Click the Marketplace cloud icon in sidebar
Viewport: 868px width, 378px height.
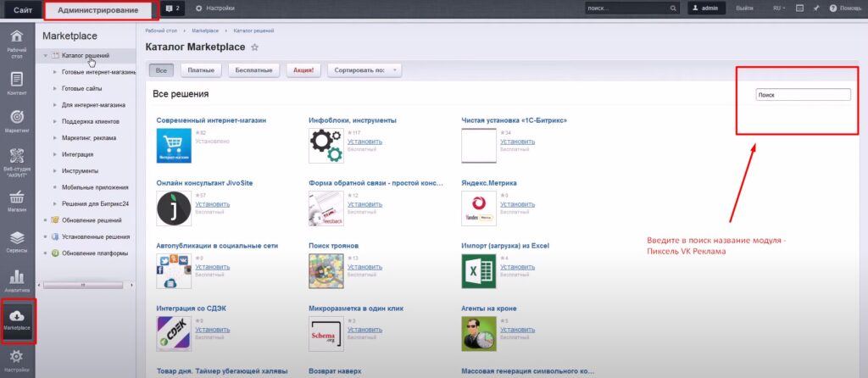click(17, 317)
